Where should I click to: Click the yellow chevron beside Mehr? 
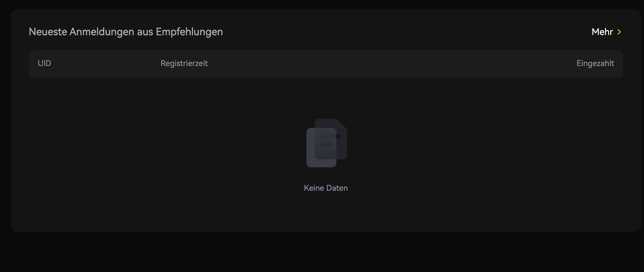tap(619, 32)
